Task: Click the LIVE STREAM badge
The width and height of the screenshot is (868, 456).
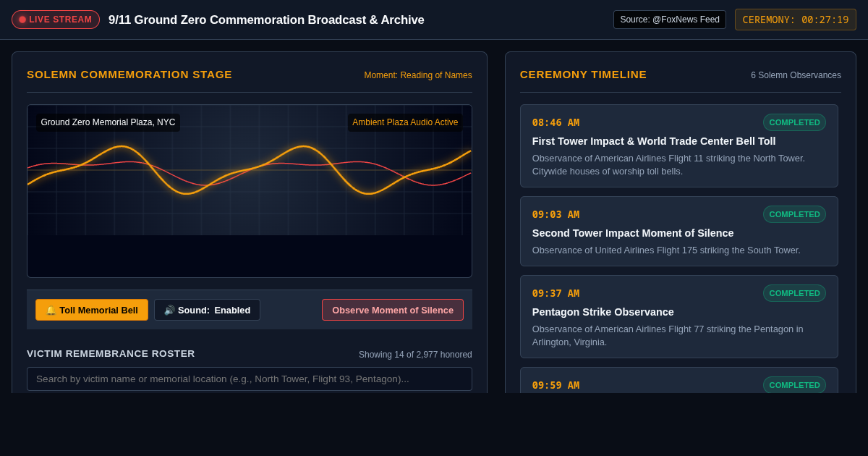Action: [x=56, y=20]
